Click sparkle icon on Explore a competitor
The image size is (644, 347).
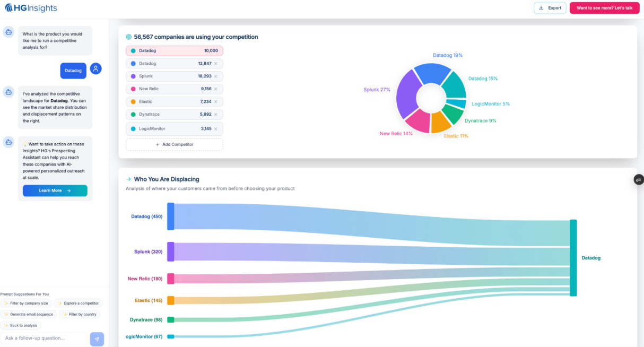[x=60, y=303]
